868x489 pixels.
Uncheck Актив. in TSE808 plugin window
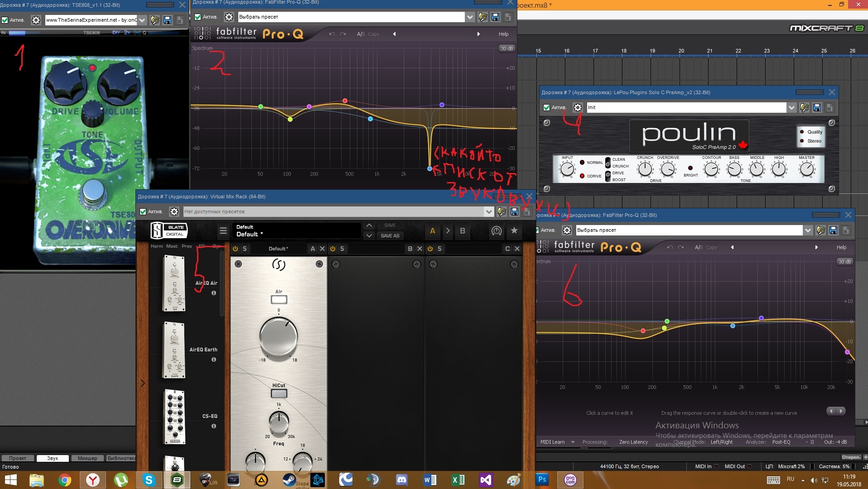[5, 20]
